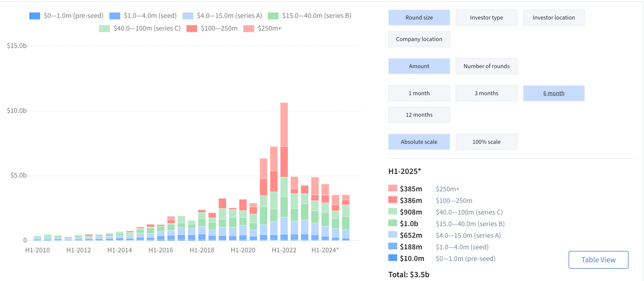Toggle series B legend color box
This screenshot has width=644, height=281.
pyautogui.click(x=273, y=16)
